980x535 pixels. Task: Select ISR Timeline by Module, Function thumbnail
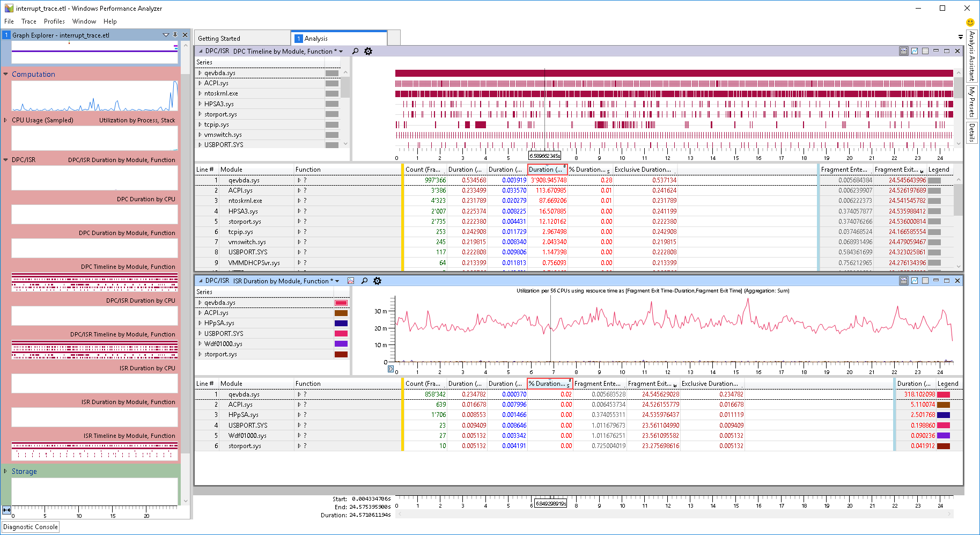(x=94, y=451)
